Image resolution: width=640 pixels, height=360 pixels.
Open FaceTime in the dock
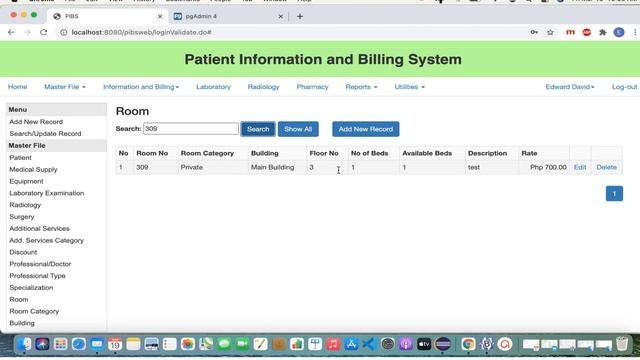pyautogui.click(x=242, y=344)
